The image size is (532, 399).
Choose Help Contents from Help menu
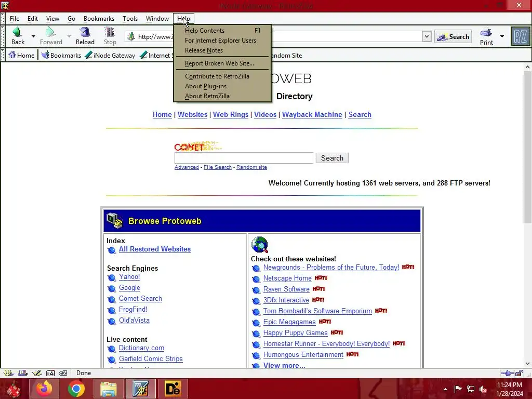click(222, 31)
